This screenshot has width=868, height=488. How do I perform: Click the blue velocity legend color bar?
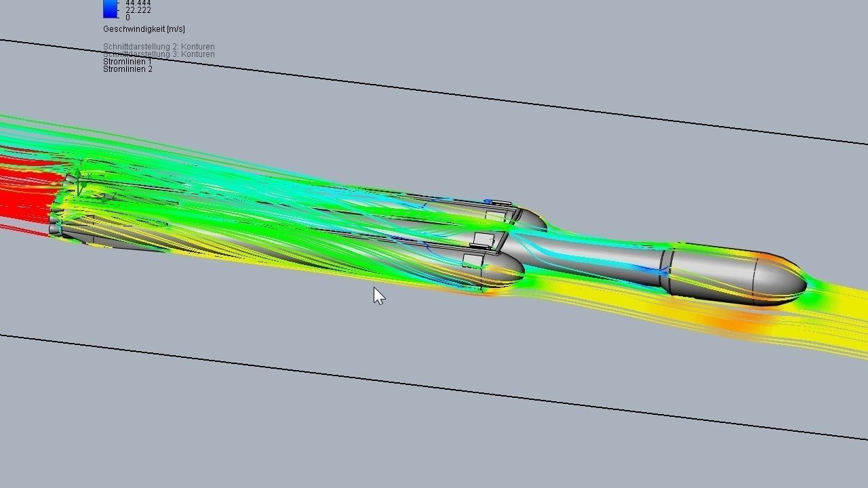110,9
